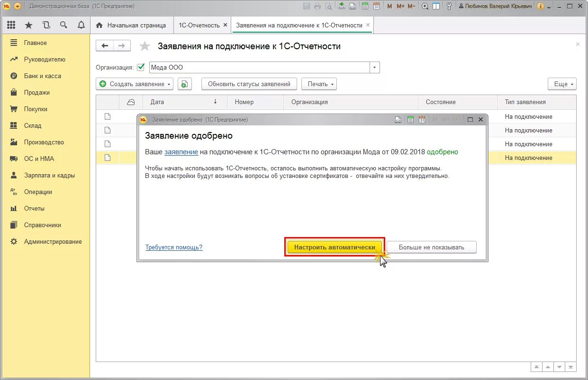Open favorites star in the tools panel

28,25
